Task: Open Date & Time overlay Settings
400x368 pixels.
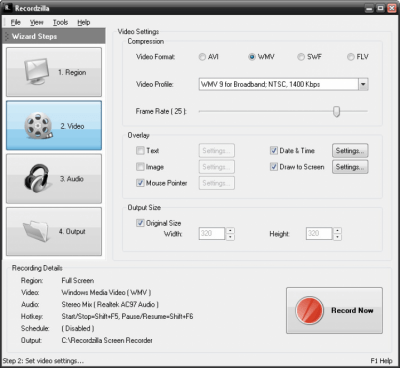Action: tap(350, 150)
